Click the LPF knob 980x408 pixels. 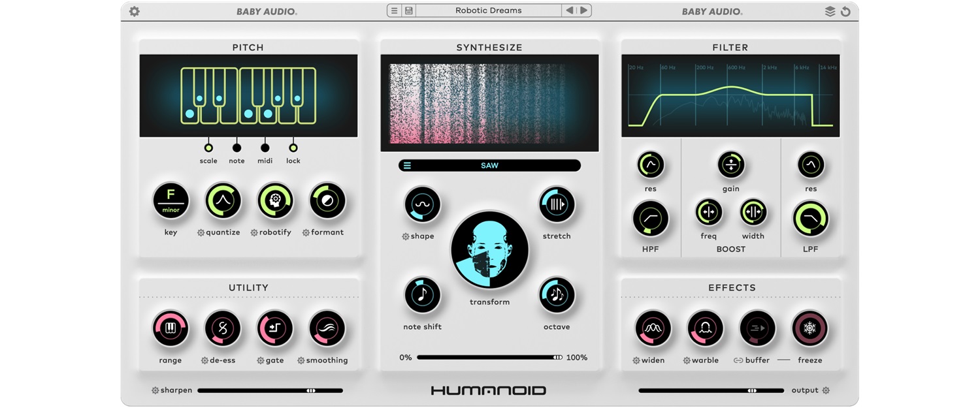click(811, 219)
